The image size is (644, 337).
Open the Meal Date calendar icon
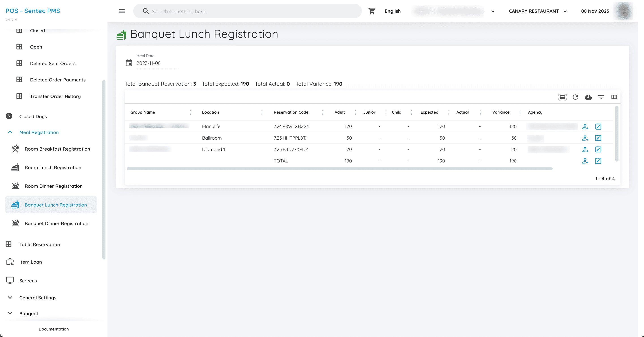tap(129, 63)
